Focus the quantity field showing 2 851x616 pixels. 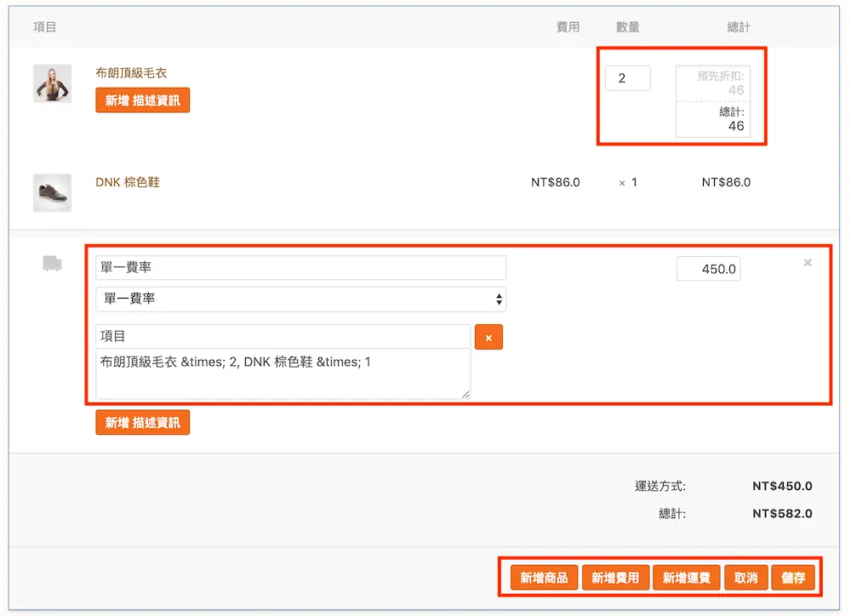(627, 78)
